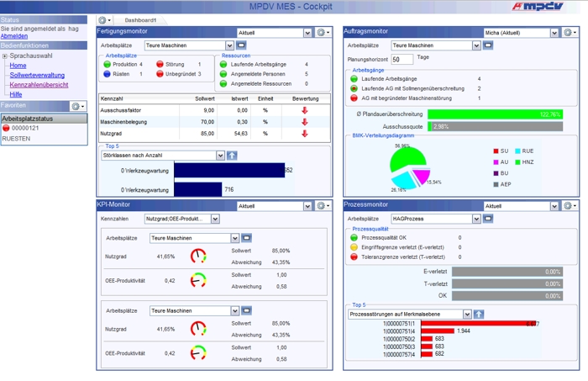
Task: Click the green Produktion status indicator
Action: point(107,64)
